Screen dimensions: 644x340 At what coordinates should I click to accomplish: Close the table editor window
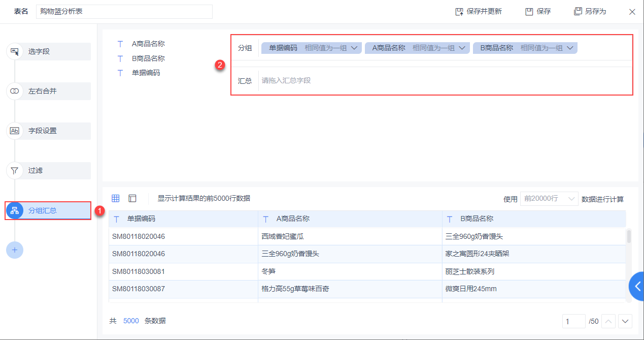[x=632, y=11]
